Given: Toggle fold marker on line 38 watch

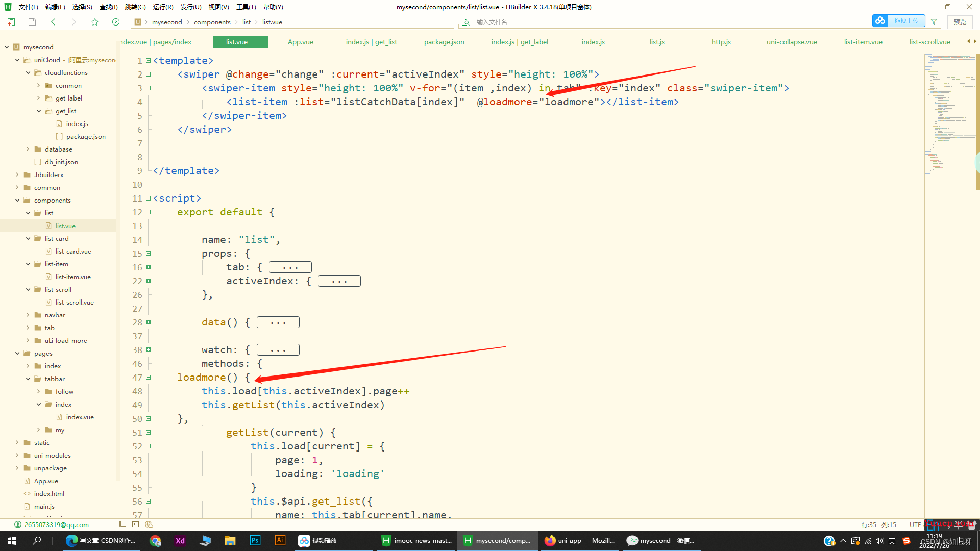Looking at the screenshot, I should (149, 350).
